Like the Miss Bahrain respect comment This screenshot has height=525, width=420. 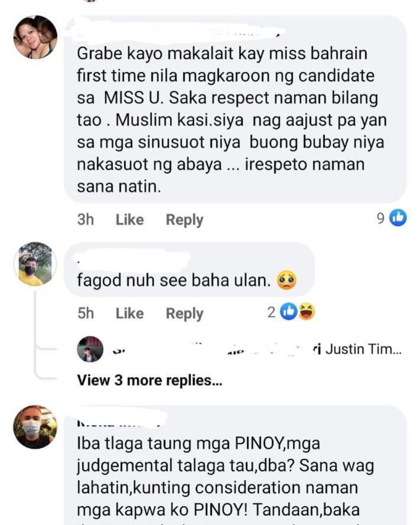(x=130, y=219)
